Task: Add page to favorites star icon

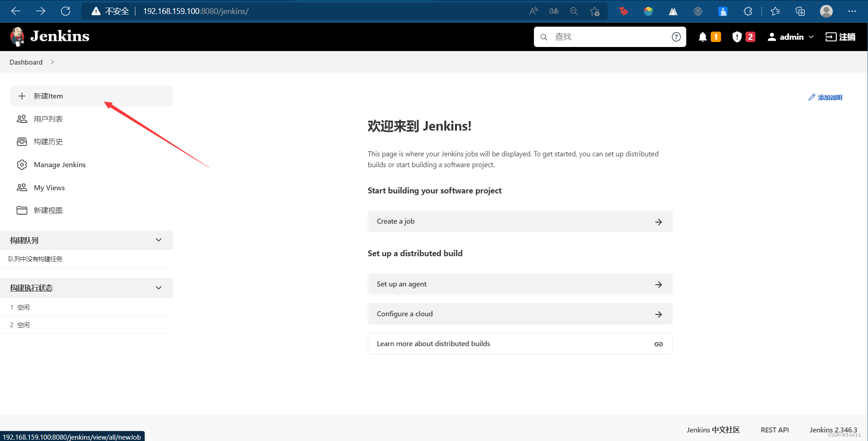Action: click(595, 11)
